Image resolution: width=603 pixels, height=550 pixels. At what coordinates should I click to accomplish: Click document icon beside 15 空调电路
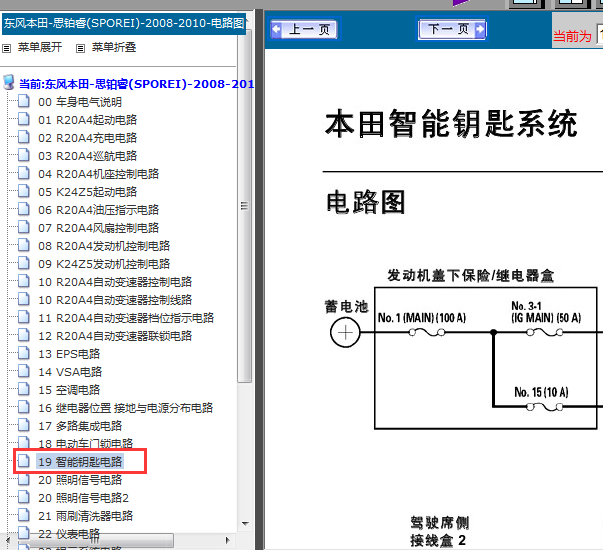23,389
